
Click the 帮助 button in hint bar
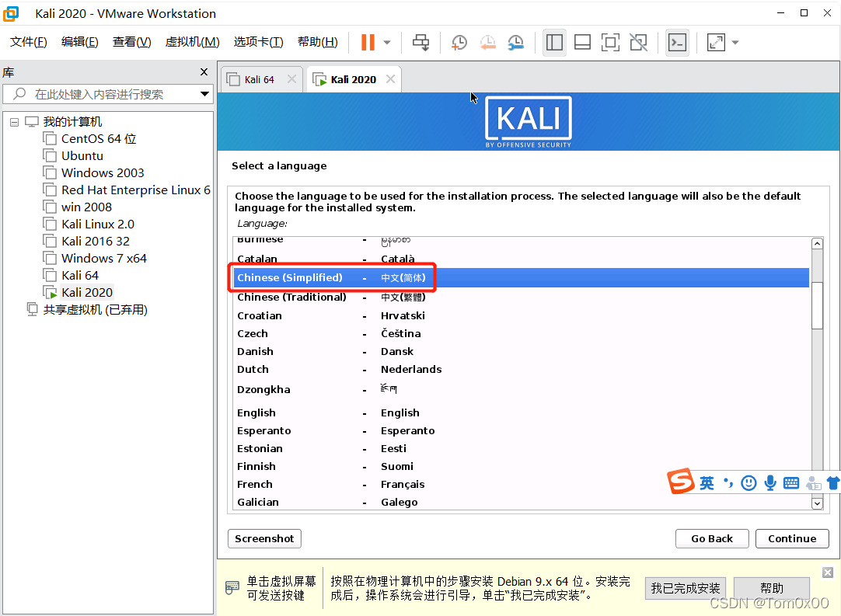click(x=772, y=589)
